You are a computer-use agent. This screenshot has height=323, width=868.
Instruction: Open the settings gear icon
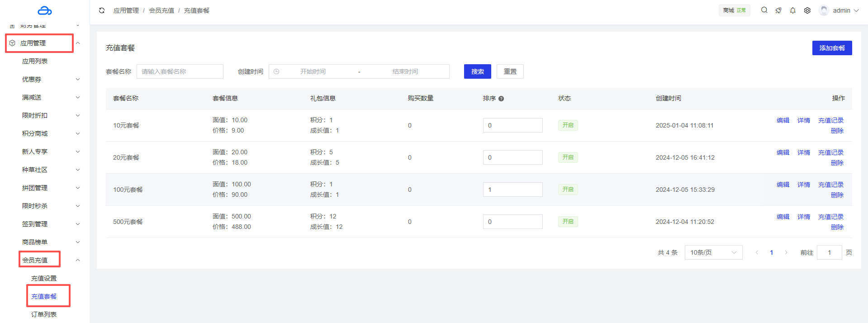tap(807, 10)
